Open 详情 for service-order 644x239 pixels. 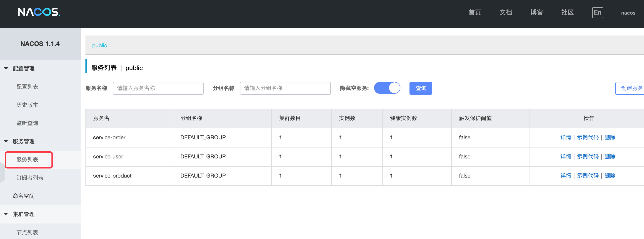[566, 137]
